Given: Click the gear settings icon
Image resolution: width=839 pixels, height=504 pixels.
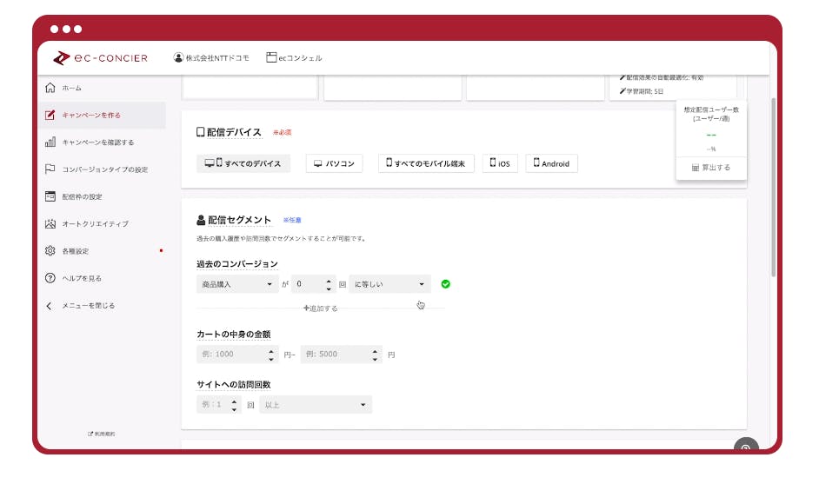Looking at the screenshot, I should coord(50,251).
